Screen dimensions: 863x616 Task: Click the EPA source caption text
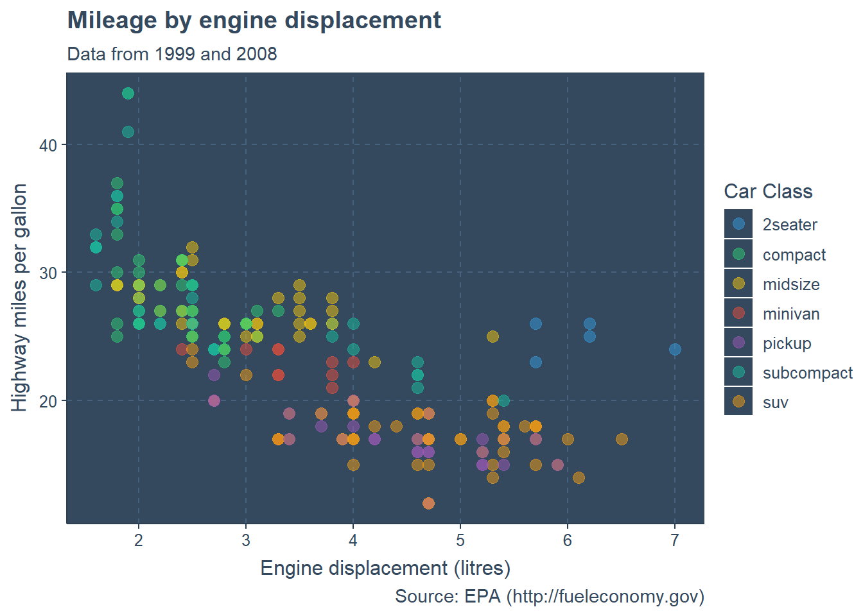pos(550,597)
